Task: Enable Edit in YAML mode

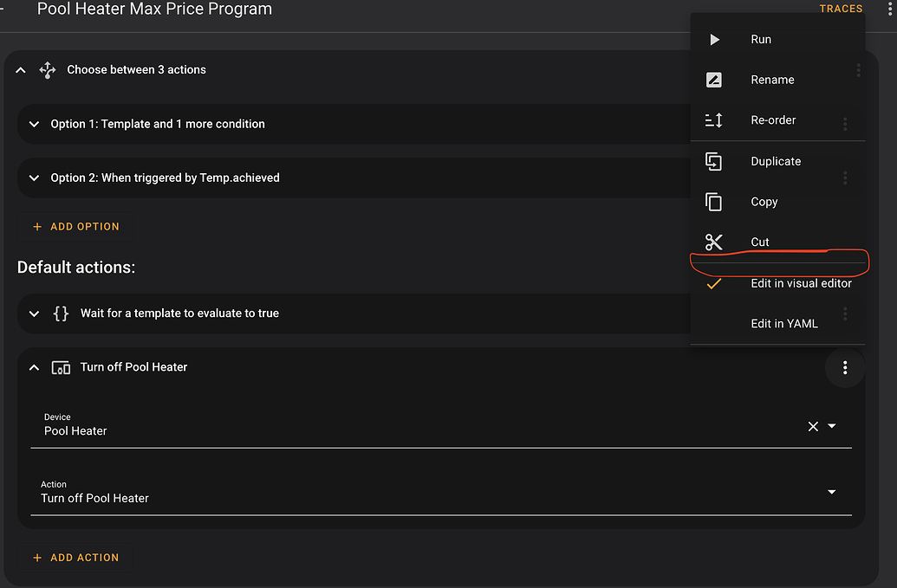Action: (x=783, y=323)
